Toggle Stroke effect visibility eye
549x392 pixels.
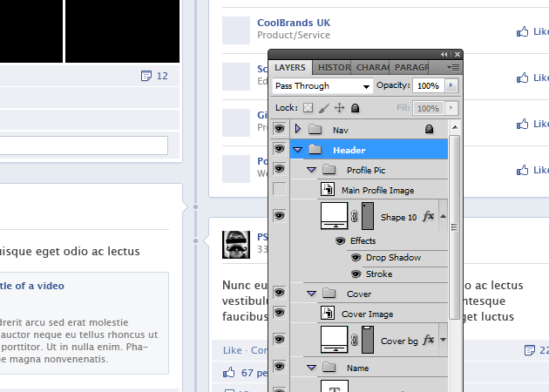coord(356,274)
